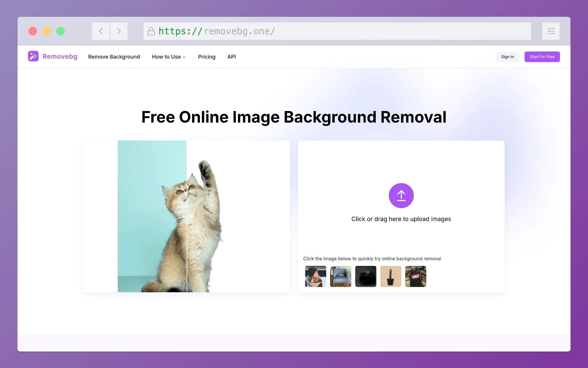Click the browser back arrow
Viewport: 588px width, 368px height.
[x=100, y=31]
